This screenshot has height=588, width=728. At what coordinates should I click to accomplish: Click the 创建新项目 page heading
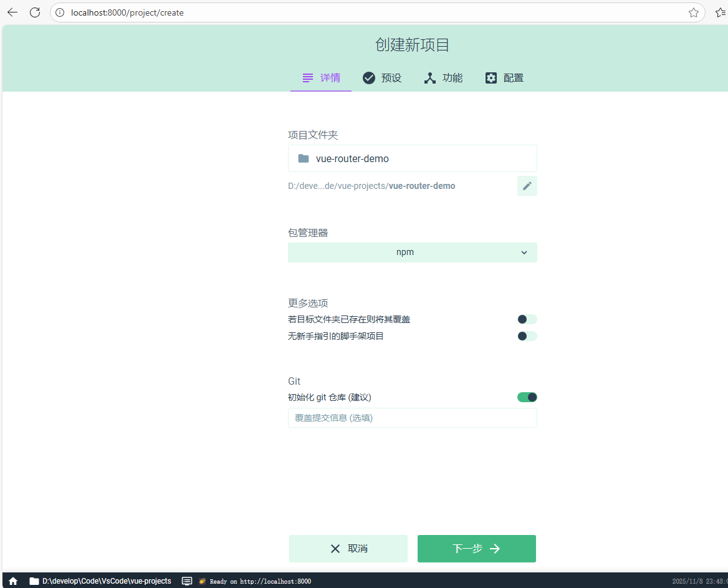pos(412,45)
